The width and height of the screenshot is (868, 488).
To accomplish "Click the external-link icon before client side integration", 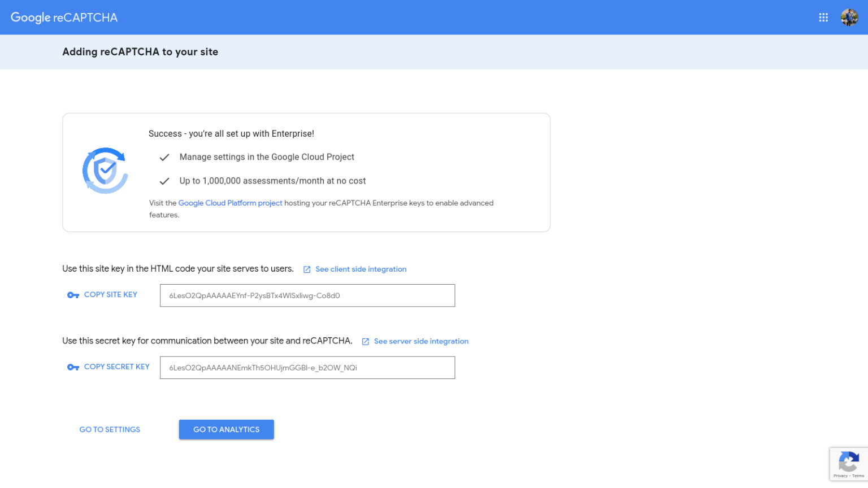I will tap(306, 269).
